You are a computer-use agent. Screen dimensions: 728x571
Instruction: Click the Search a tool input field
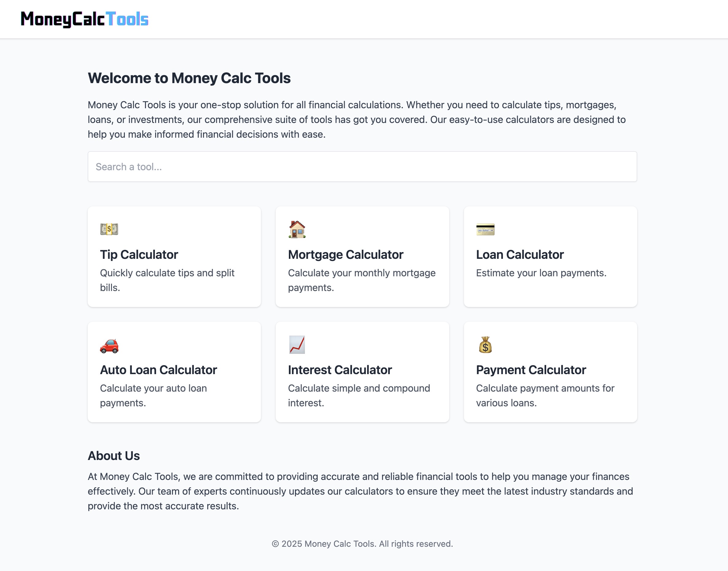(x=362, y=167)
